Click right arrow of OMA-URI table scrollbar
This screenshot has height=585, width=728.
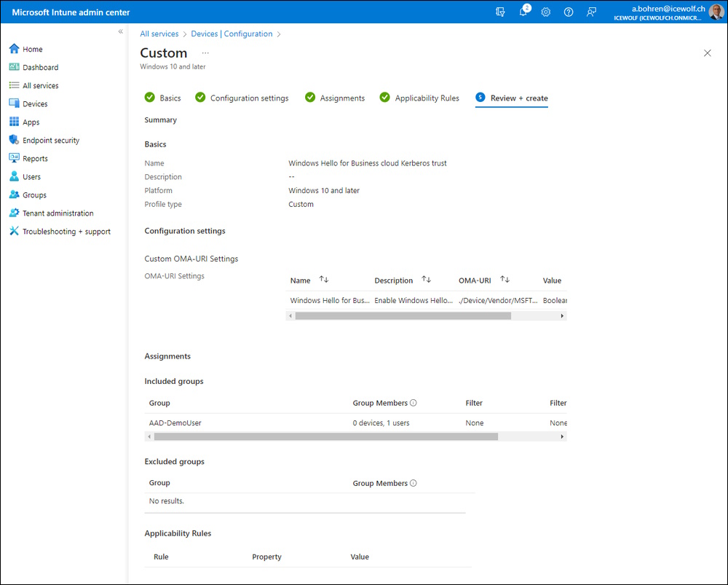pyautogui.click(x=562, y=316)
